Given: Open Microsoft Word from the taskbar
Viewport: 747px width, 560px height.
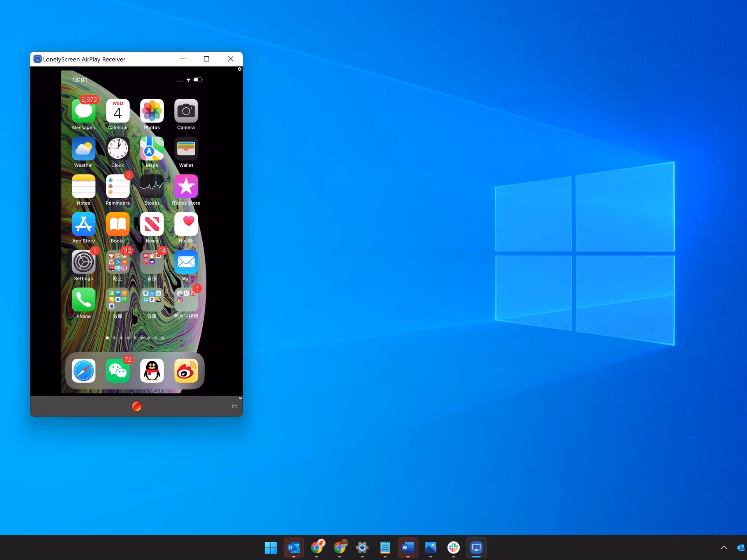Looking at the screenshot, I should [x=408, y=548].
